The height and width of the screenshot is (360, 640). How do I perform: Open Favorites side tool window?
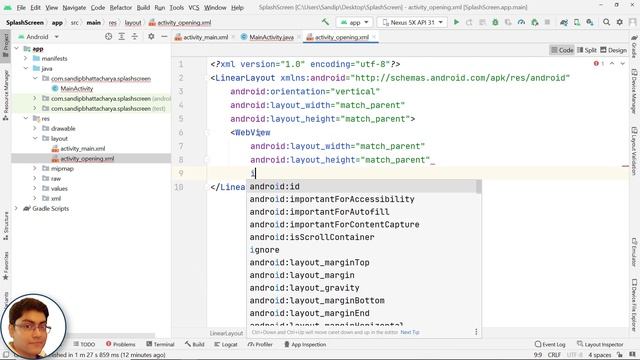6,265
